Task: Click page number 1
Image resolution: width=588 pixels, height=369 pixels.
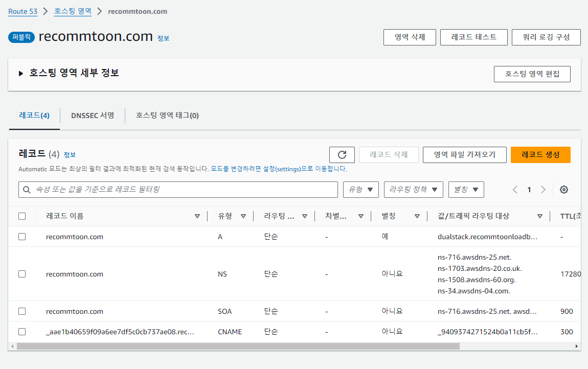Action: click(529, 190)
